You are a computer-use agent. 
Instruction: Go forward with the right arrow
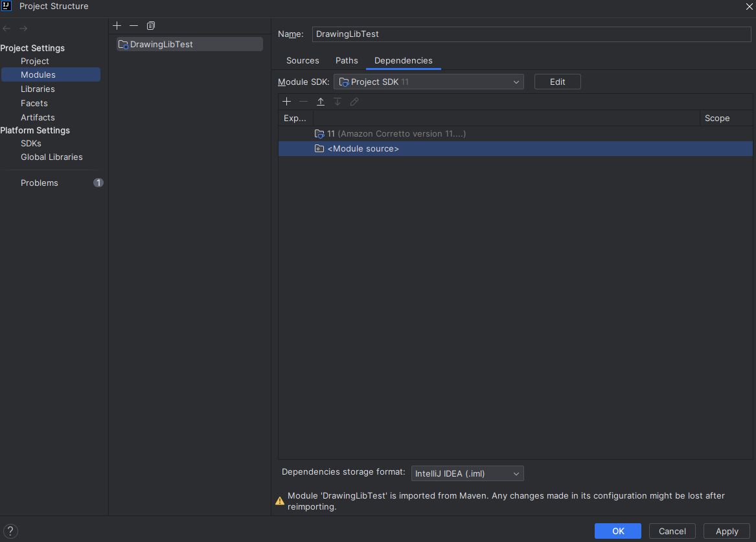tap(23, 28)
